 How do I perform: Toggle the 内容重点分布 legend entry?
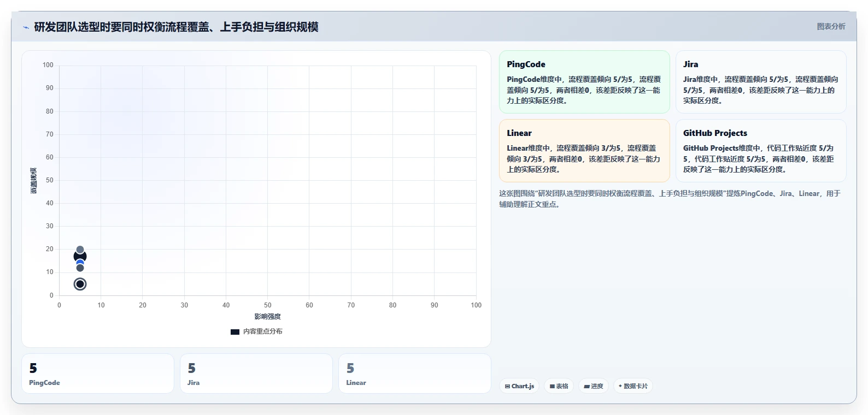[x=256, y=331]
